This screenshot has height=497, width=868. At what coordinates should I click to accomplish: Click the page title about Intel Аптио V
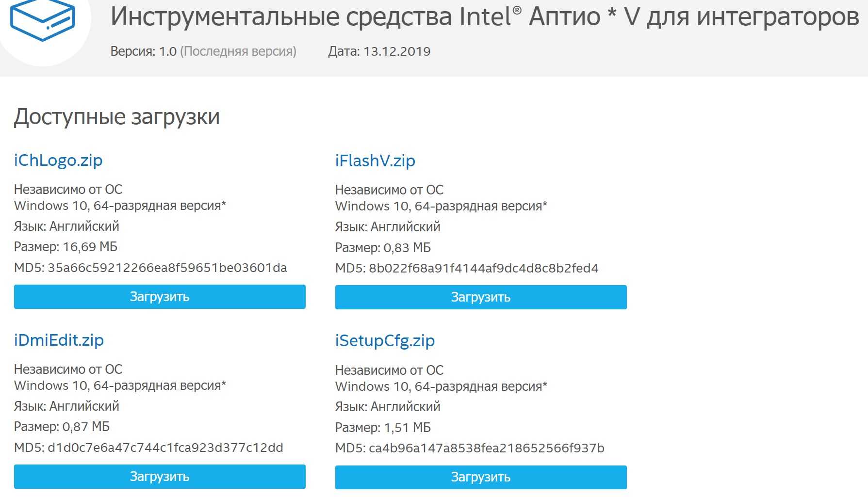pos(484,16)
